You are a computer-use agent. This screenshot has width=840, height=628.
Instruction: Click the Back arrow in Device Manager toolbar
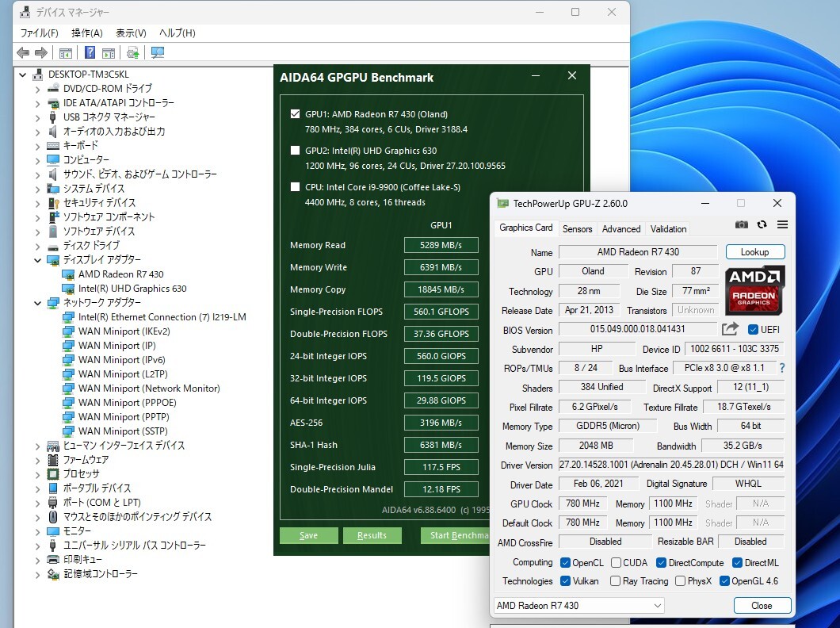(x=23, y=52)
